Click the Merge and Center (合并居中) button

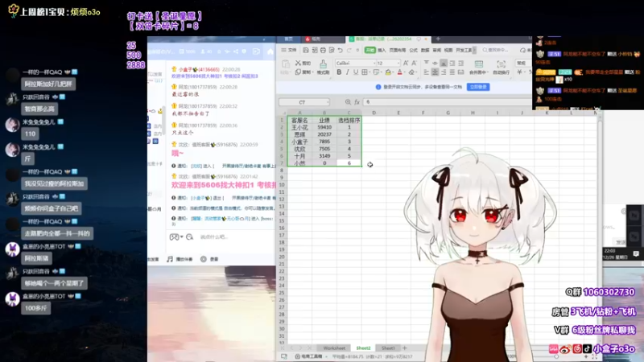(478, 67)
